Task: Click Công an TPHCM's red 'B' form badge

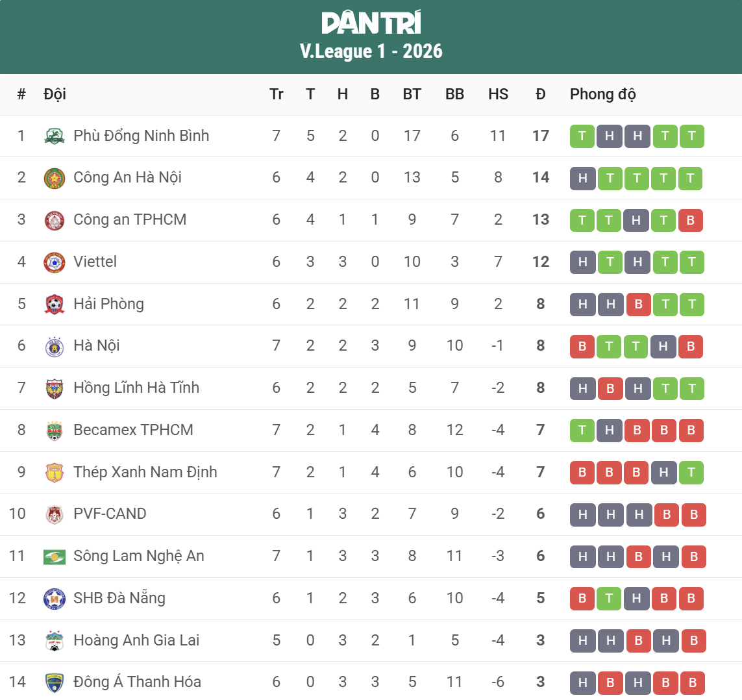Action: tap(691, 220)
